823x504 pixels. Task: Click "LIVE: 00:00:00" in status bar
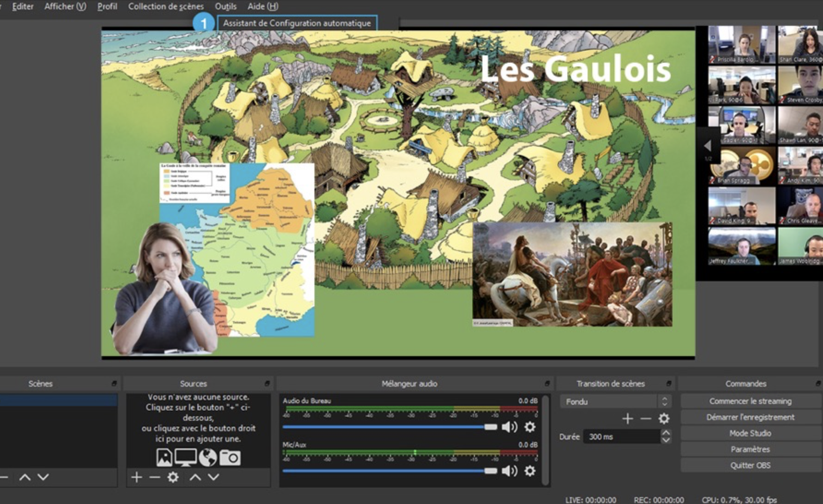(x=591, y=500)
